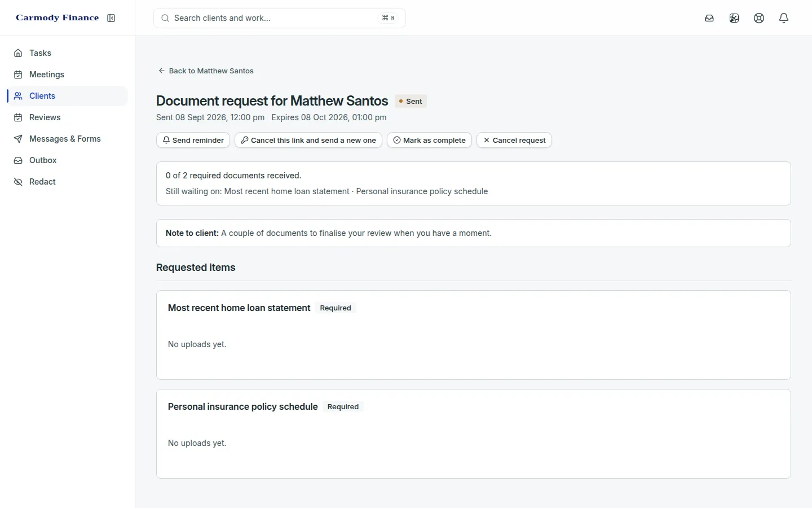The image size is (812, 508).
Task: Click the ⌘K shortcut badge in the search bar
Action: pyautogui.click(x=389, y=18)
